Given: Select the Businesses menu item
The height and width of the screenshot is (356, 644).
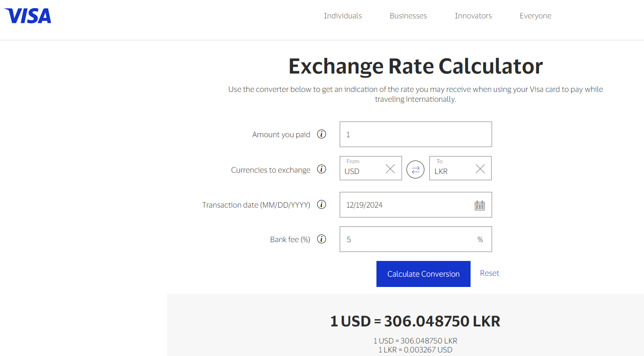Looking at the screenshot, I should (408, 16).
